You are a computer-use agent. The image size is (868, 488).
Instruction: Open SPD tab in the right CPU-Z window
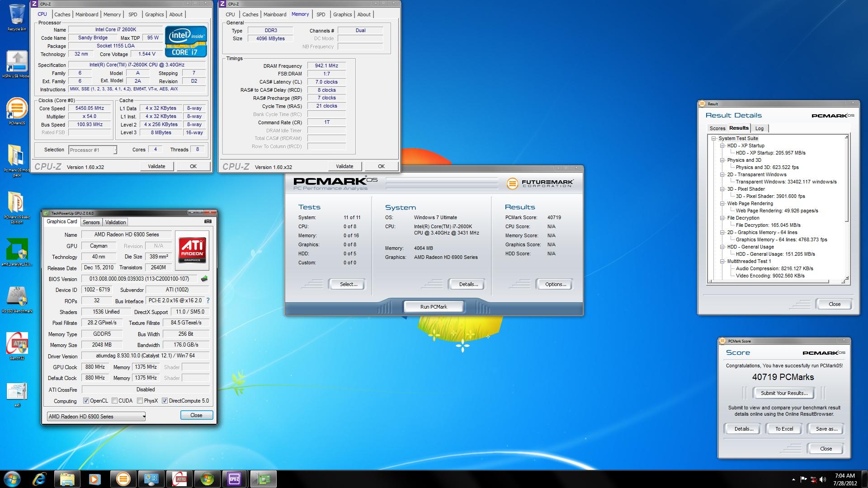pos(321,14)
